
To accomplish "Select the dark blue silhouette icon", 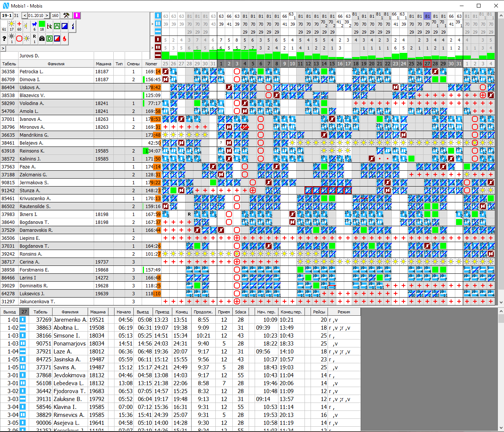I will pos(73,26).
